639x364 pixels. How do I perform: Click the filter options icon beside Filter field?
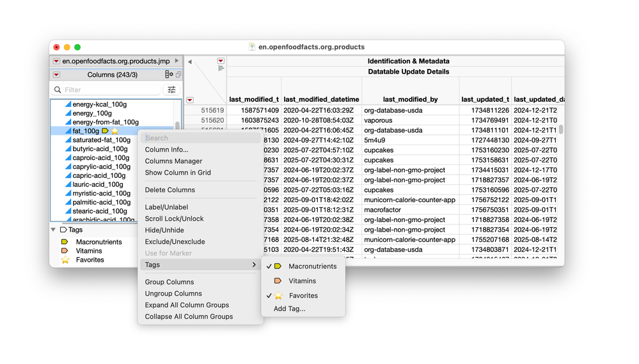pos(171,90)
